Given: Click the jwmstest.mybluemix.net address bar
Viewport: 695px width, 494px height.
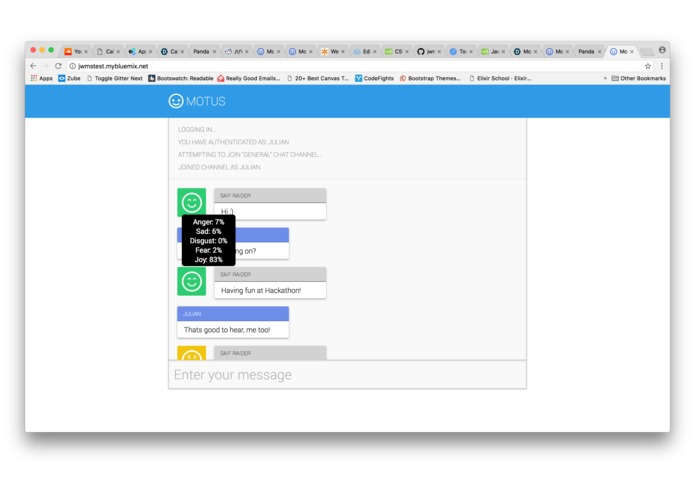Looking at the screenshot, I should 355,66.
